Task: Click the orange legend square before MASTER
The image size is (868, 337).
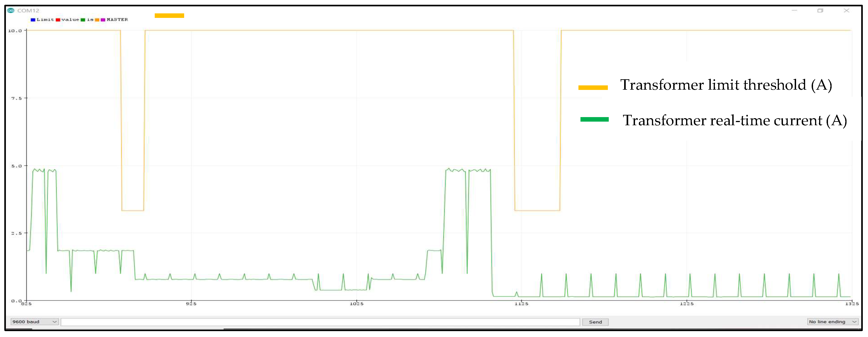Action: 97,20
